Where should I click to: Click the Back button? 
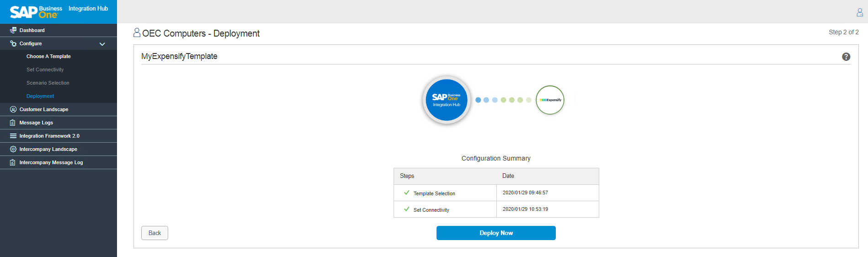tap(154, 233)
